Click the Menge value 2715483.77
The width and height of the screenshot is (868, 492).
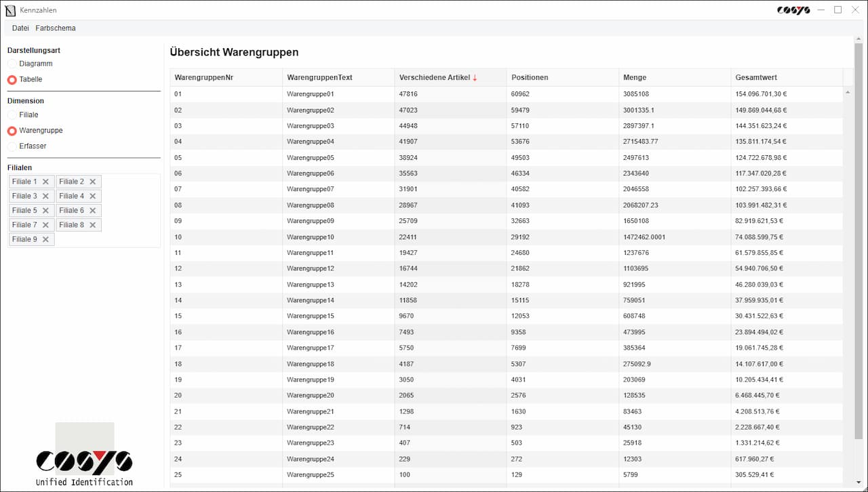pos(641,142)
